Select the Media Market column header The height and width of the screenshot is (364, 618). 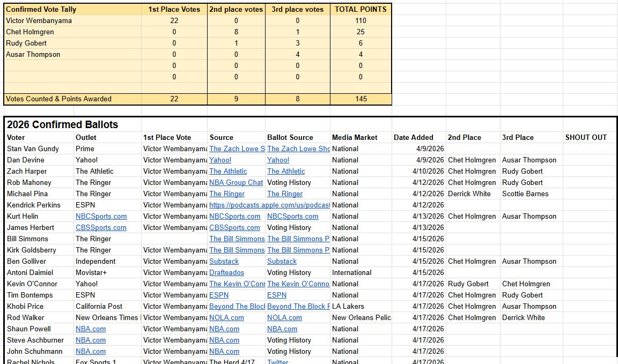360,137
